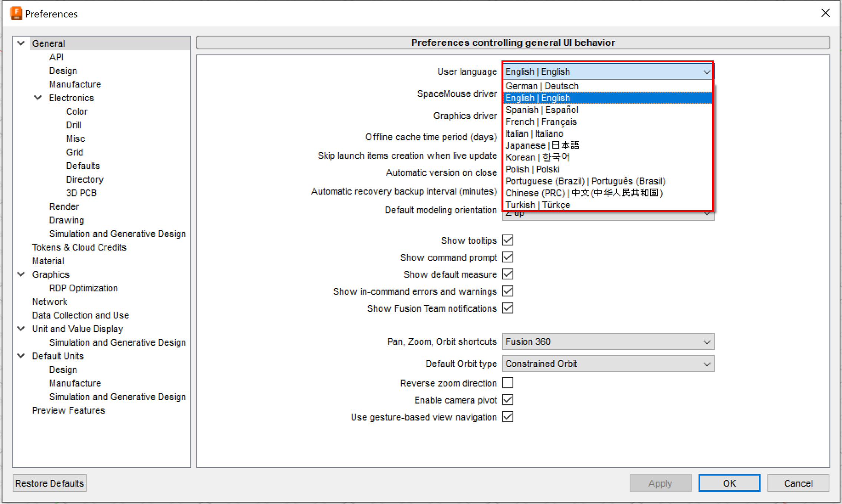
Task: Click the Fusion 360 app icon in title bar
Action: point(16,14)
